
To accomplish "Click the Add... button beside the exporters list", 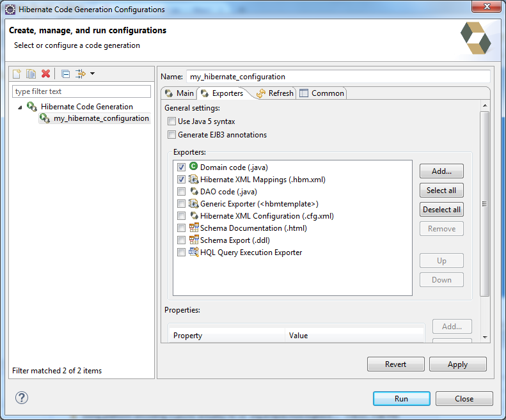I will (441, 171).
